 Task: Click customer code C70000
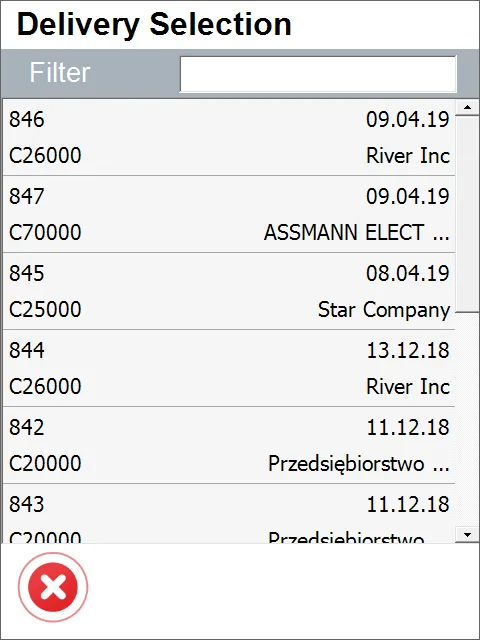[45, 232]
